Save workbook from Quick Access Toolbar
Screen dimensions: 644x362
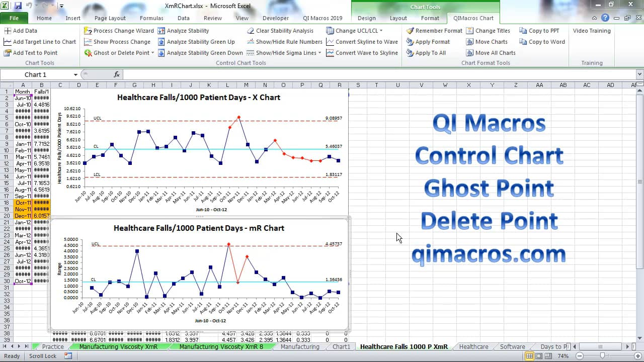pos(18,6)
